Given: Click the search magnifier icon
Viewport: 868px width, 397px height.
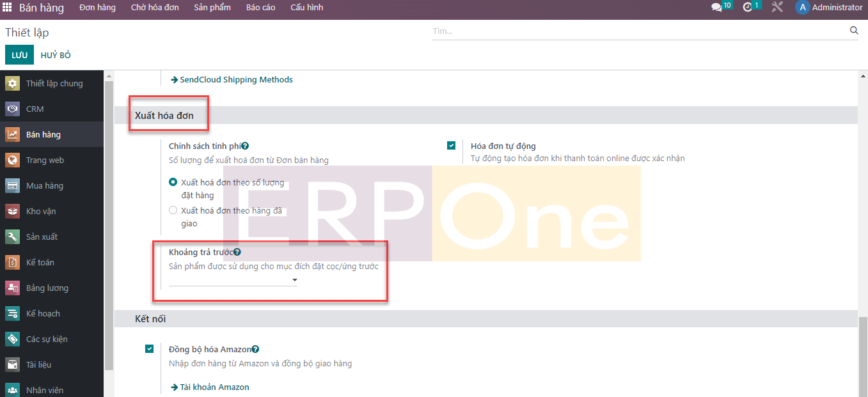Looking at the screenshot, I should pyautogui.click(x=854, y=31).
